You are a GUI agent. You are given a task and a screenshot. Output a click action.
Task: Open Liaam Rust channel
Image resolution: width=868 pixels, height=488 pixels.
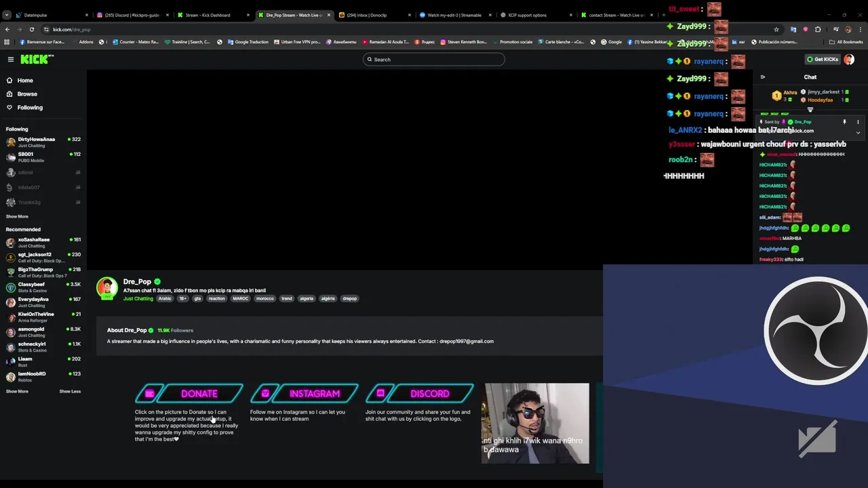tap(43, 361)
